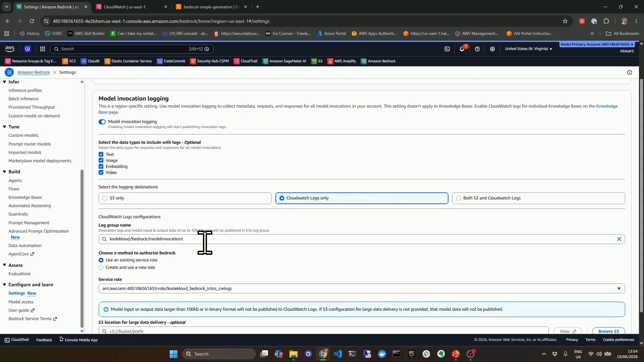Uncheck the Text data type
Image resolution: width=644 pixels, height=362 pixels.
(101, 155)
